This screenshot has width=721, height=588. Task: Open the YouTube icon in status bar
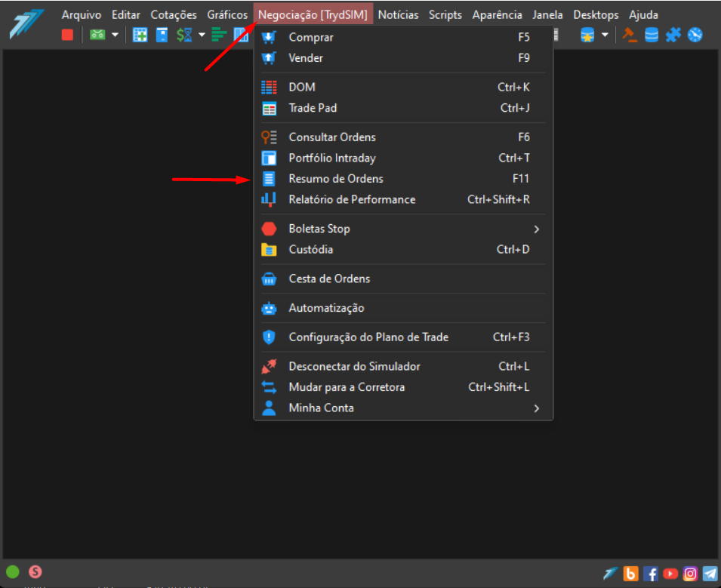click(x=670, y=574)
